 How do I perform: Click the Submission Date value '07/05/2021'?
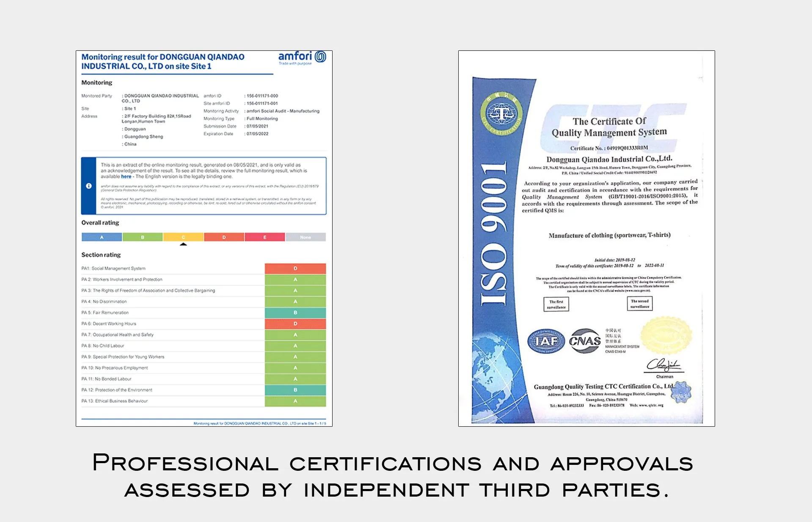tap(257, 126)
